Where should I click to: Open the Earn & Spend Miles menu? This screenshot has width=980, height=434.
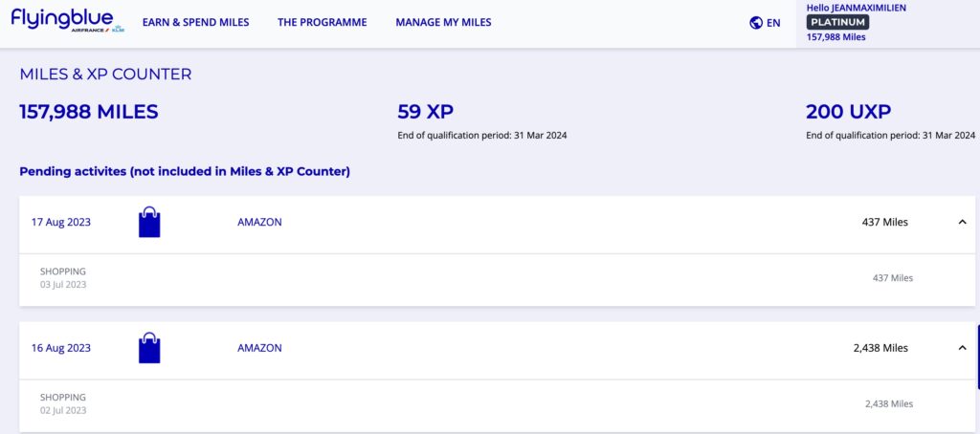[x=195, y=22]
